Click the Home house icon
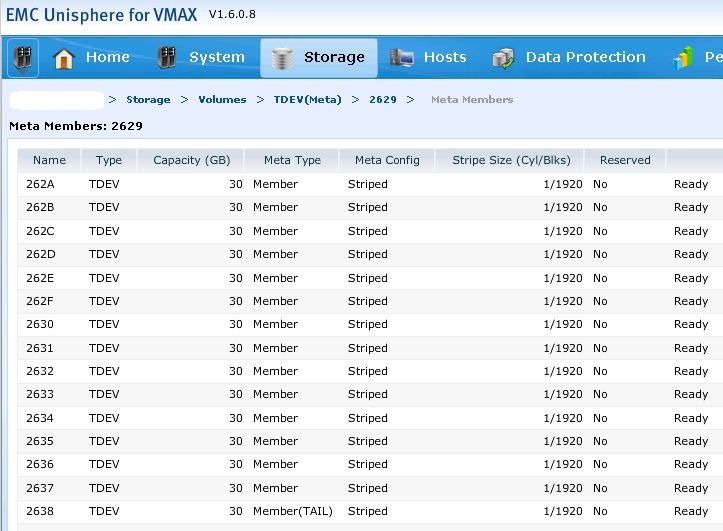Screen dimensions: 723x531 pos(64,58)
